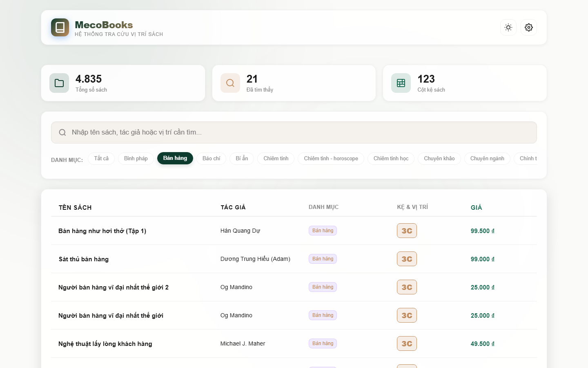The width and height of the screenshot is (588, 368).
Task: Filter by "Chiêm tinh học" category
Action: coord(391,159)
